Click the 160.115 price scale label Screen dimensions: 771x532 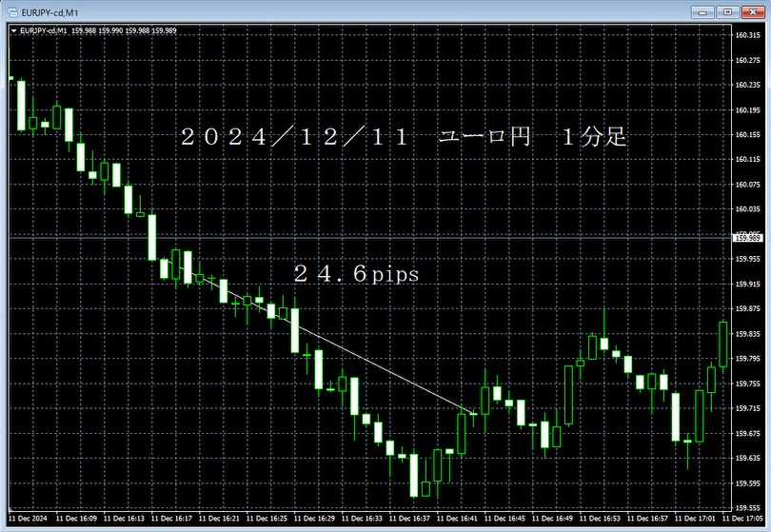(x=747, y=159)
